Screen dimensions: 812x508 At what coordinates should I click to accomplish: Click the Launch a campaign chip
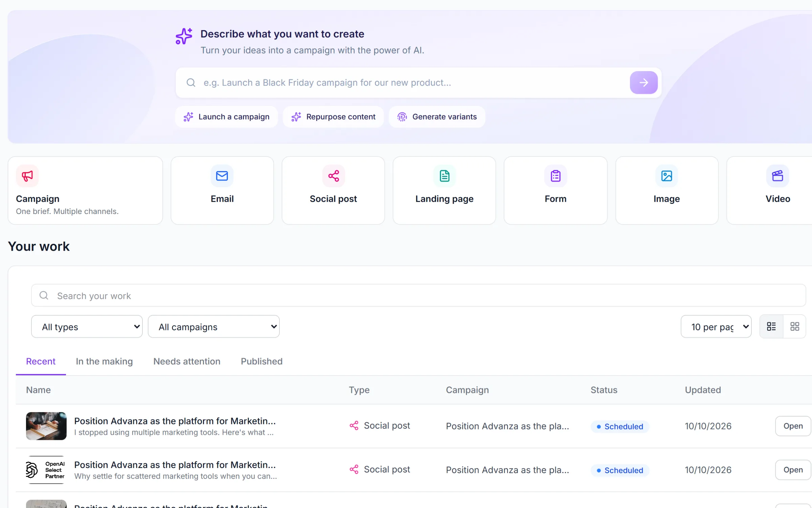click(x=226, y=117)
